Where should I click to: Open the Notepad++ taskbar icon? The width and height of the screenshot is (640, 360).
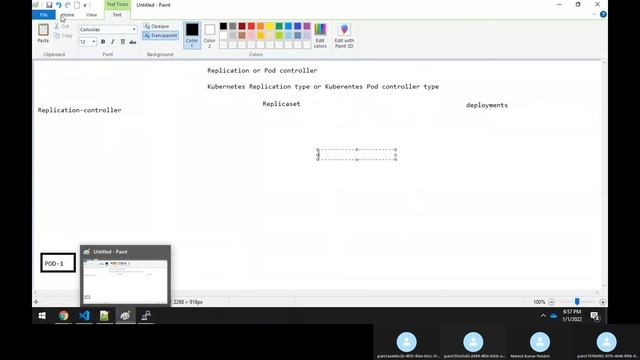[104, 316]
